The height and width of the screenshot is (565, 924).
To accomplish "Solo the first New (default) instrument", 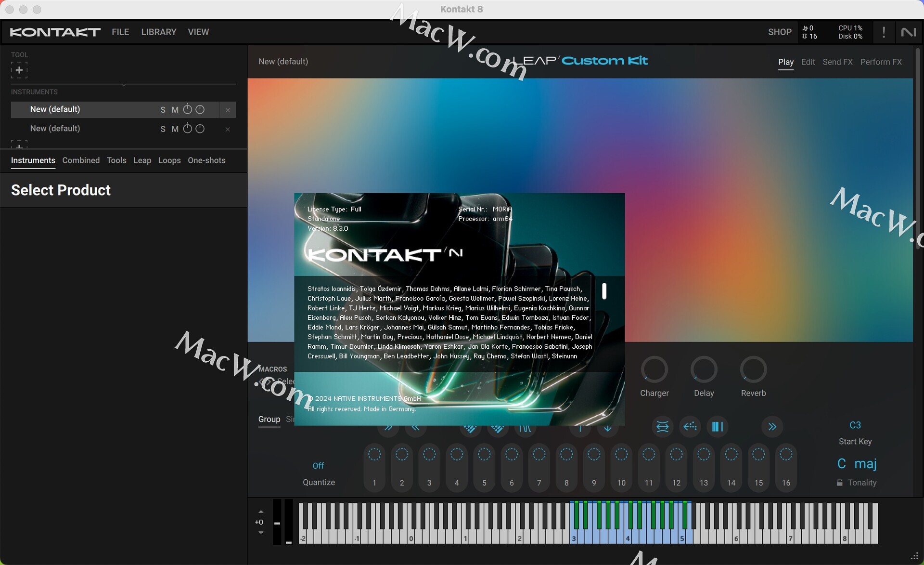I will point(163,110).
